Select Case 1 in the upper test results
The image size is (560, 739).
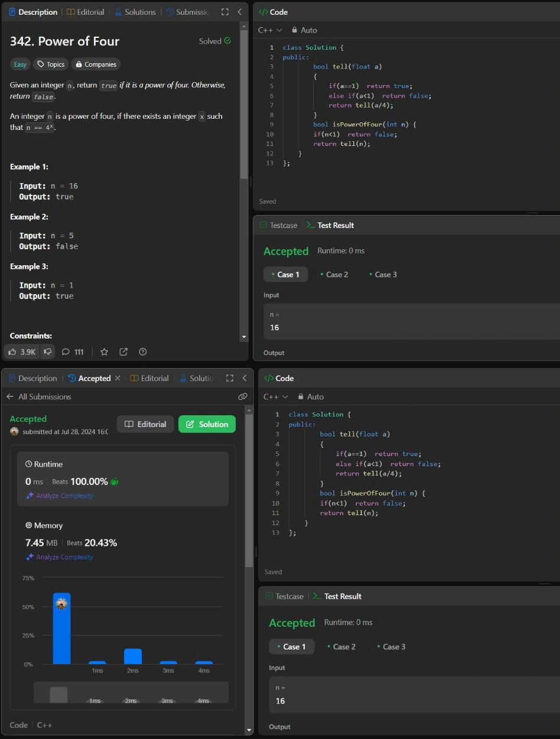(x=285, y=274)
